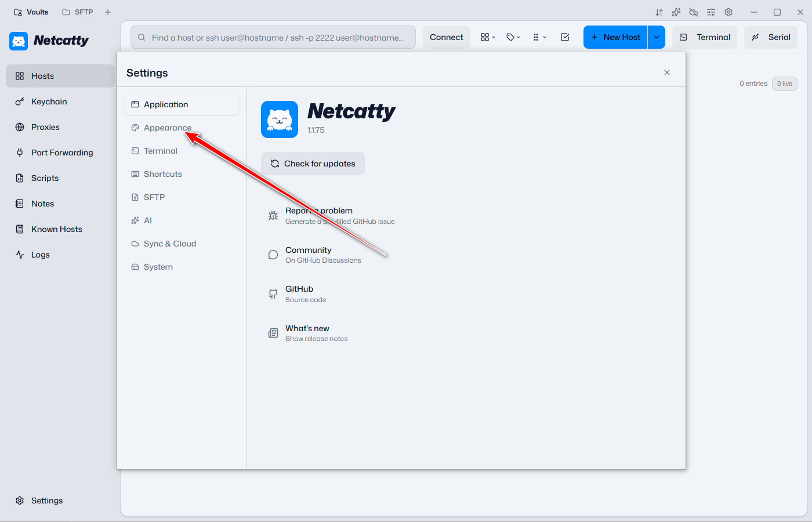The image size is (812, 522).
Task: Add a new tab with the plus icon
Action: click(x=108, y=12)
